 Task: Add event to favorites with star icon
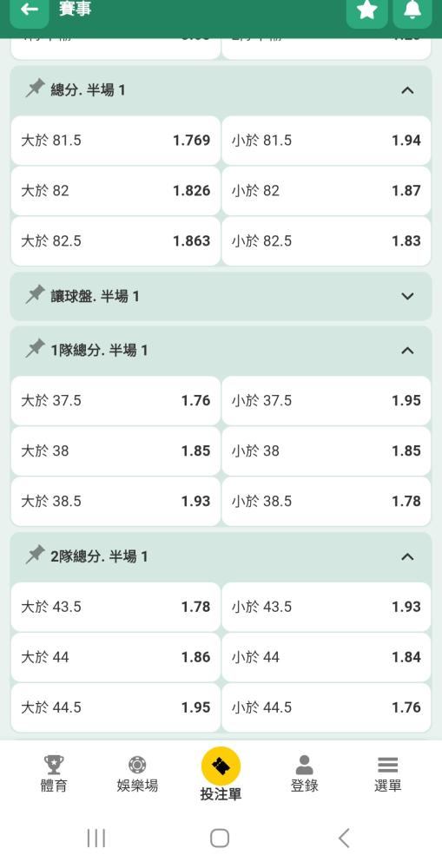click(366, 10)
